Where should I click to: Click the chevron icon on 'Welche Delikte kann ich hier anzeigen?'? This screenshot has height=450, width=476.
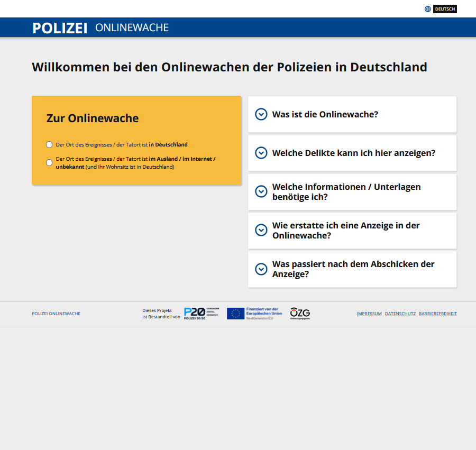261,153
